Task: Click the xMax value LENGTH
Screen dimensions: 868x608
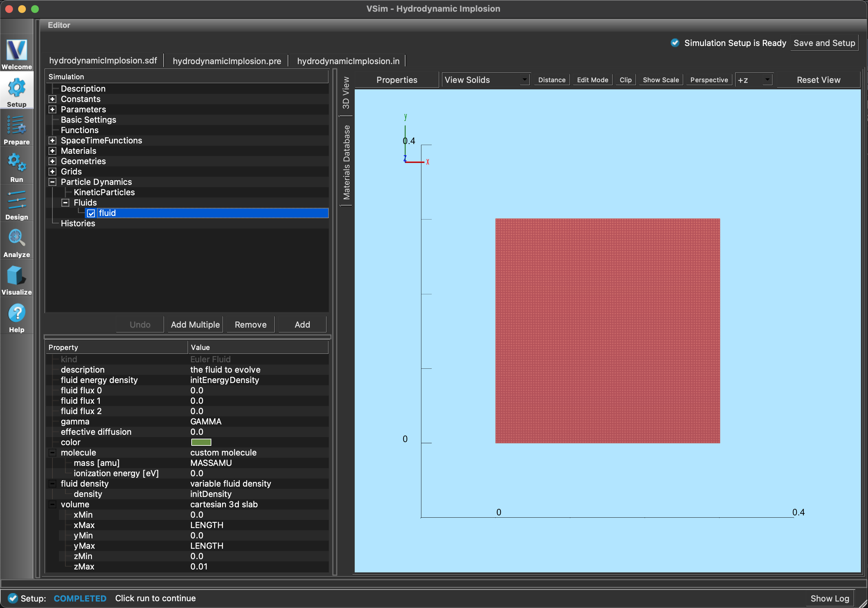Action: click(x=207, y=525)
